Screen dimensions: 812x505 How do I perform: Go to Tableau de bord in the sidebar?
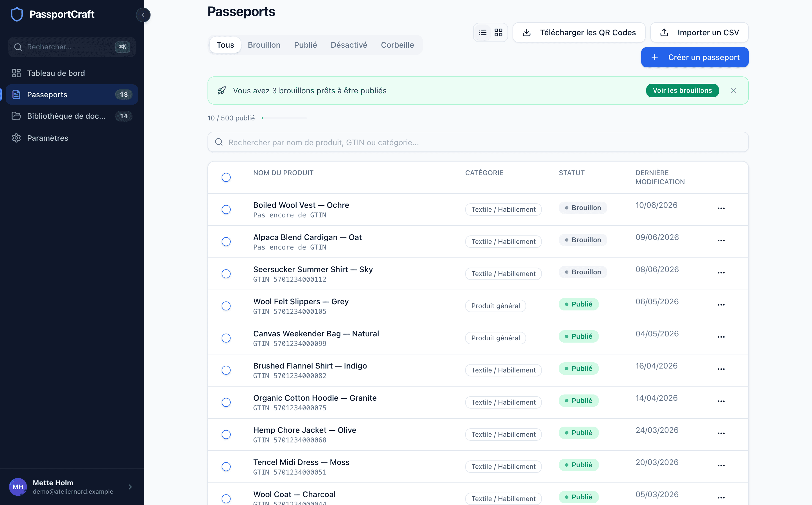click(x=72, y=73)
